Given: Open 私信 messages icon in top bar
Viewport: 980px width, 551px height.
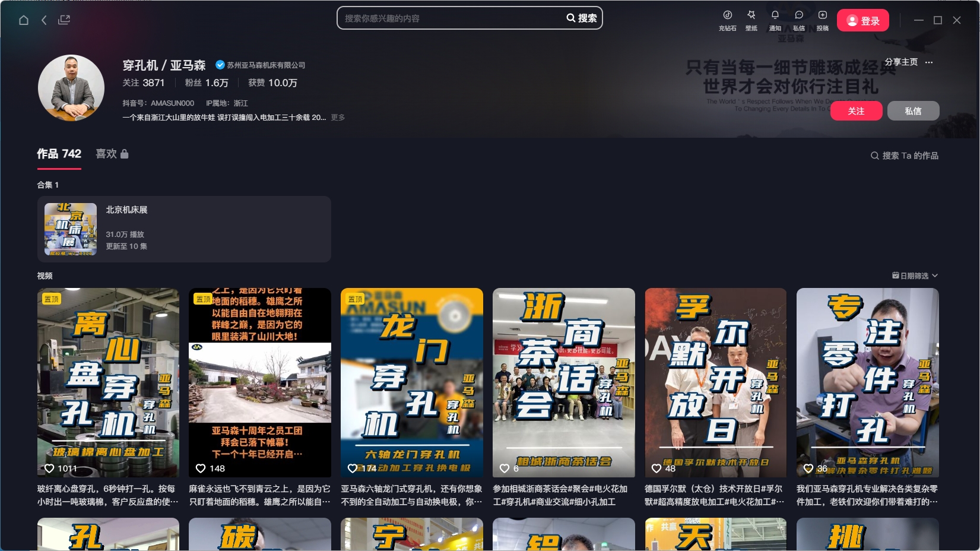Looking at the screenshot, I should coord(799,15).
